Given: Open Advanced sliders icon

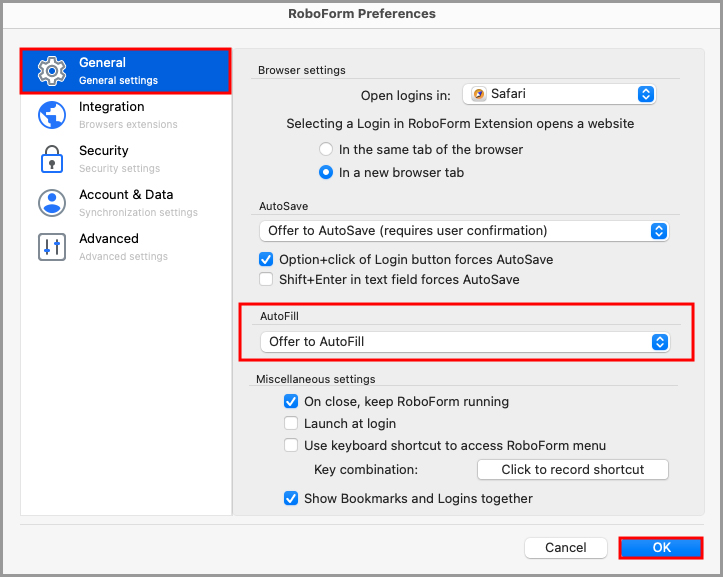Looking at the screenshot, I should click(x=52, y=247).
